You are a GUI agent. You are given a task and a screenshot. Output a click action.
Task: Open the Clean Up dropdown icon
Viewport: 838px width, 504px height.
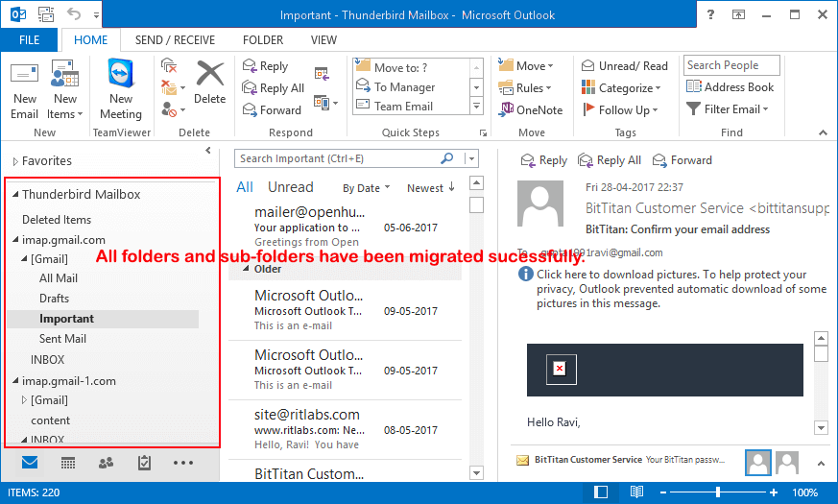(173, 87)
